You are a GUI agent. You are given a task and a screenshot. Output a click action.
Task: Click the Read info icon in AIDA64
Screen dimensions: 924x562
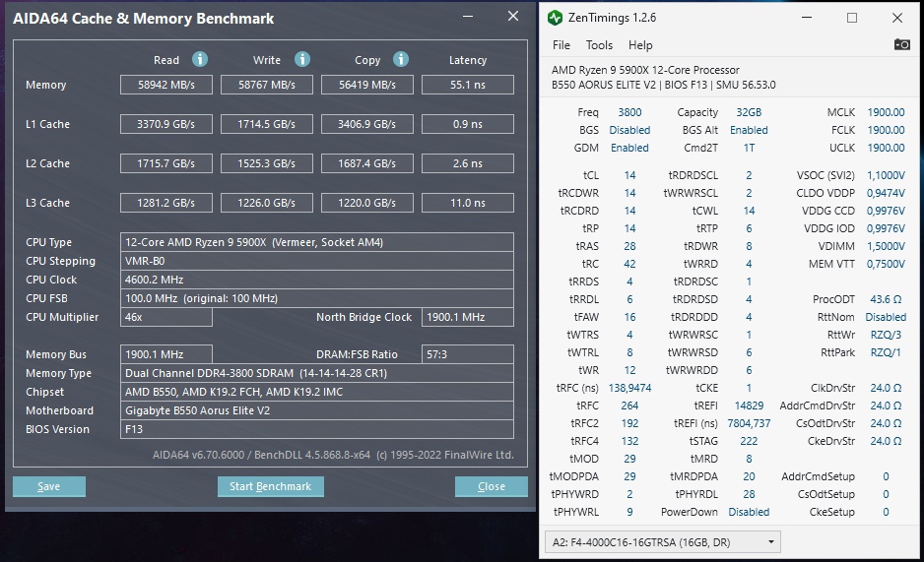point(200,59)
